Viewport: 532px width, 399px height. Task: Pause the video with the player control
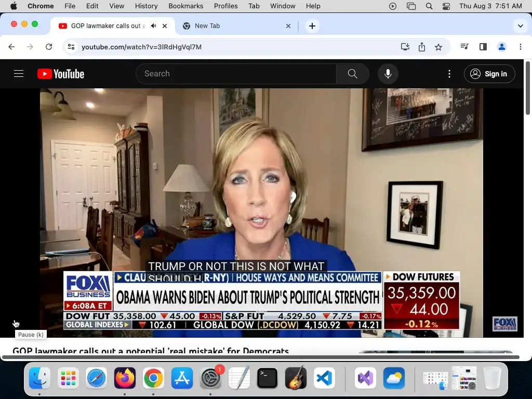[x=16, y=323]
